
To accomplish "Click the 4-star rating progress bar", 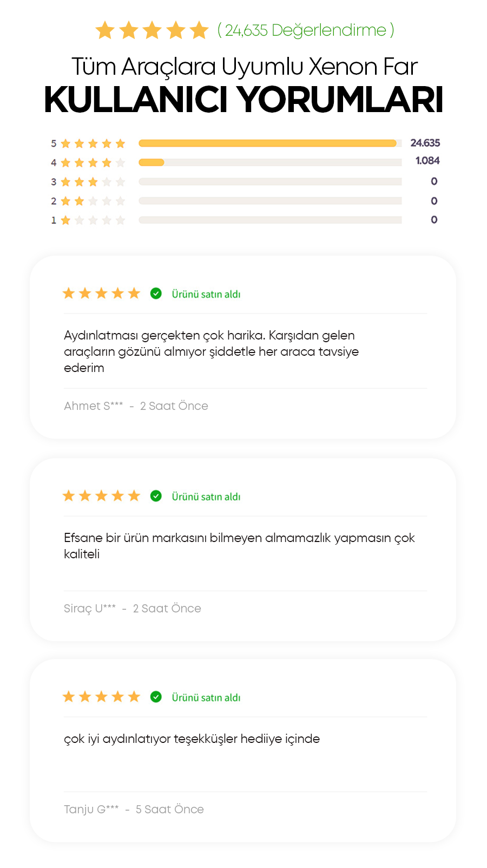I will click(269, 162).
